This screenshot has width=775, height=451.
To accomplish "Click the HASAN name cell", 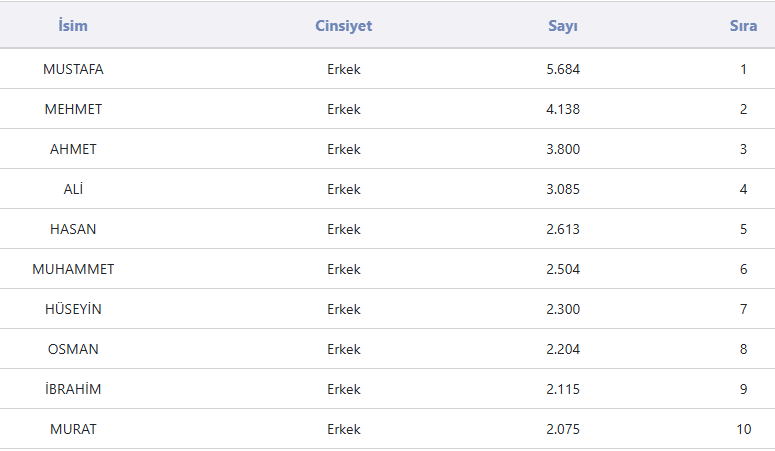I will pyautogui.click(x=73, y=229).
